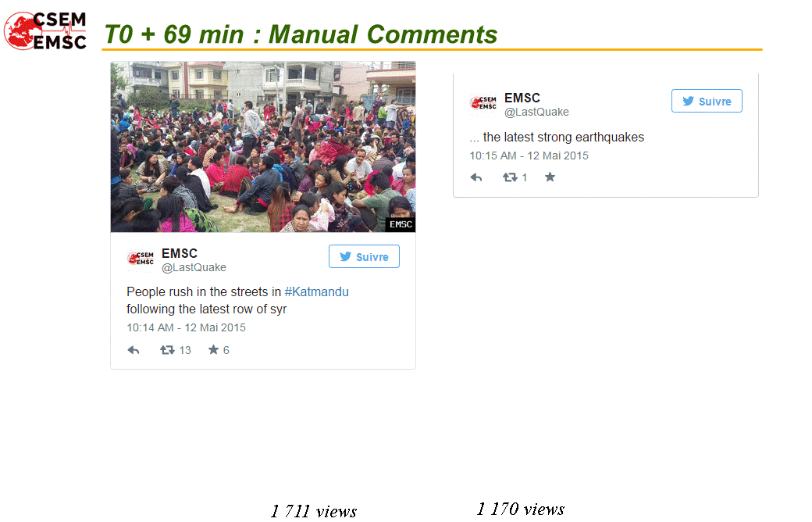Star the latest strong earthquakes tweet
812x522 pixels.
[x=550, y=177]
